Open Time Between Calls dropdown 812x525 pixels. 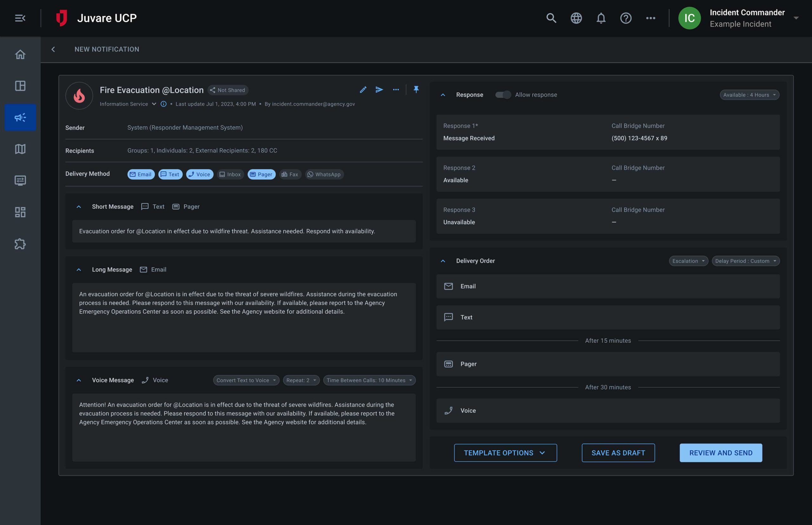[369, 380]
